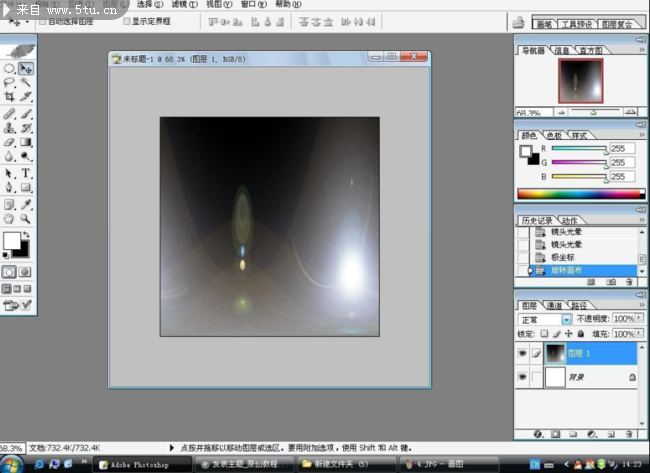This screenshot has height=473, width=650.
Task: Open the 不透明度 opacity arrow
Action: click(x=640, y=319)
